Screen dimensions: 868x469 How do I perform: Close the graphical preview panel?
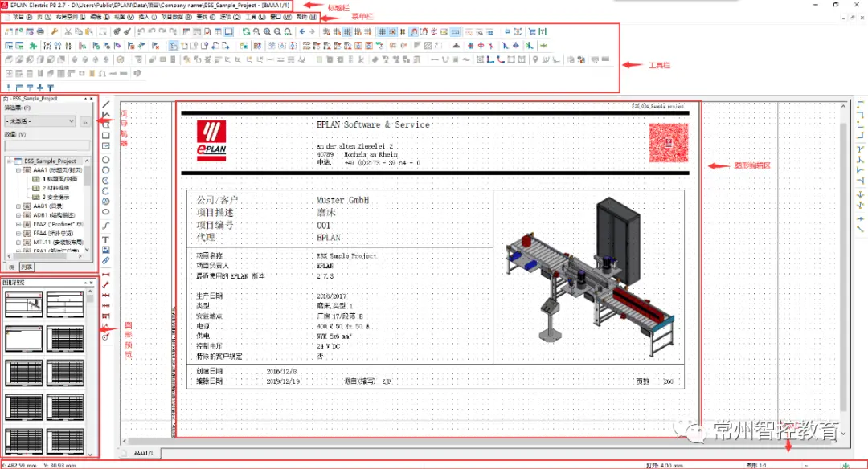pyautogui.click(x=92, y=283)
